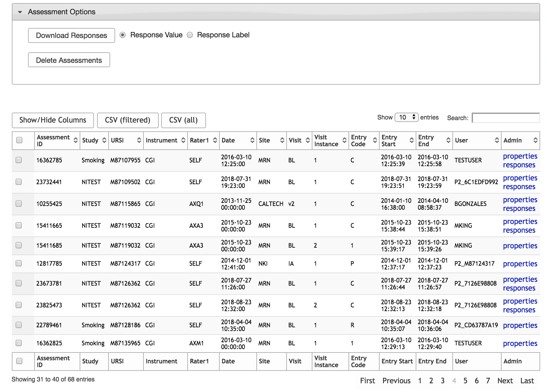Jump to page 2
The image size is (547, 392).
click(431, 381)
